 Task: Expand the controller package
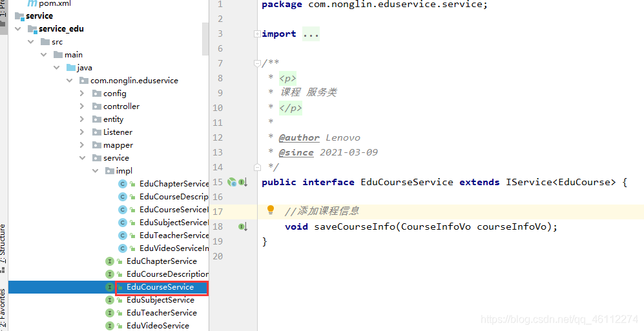[82, 106]
